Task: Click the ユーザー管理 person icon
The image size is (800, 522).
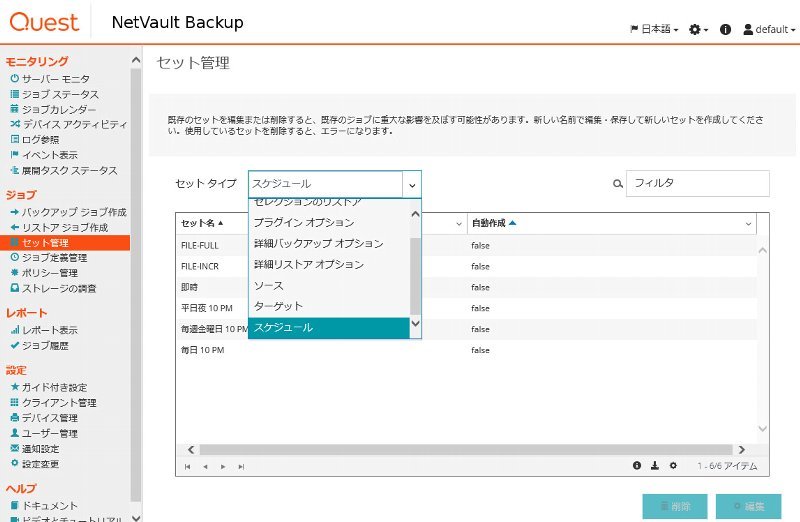Action: 14,433
